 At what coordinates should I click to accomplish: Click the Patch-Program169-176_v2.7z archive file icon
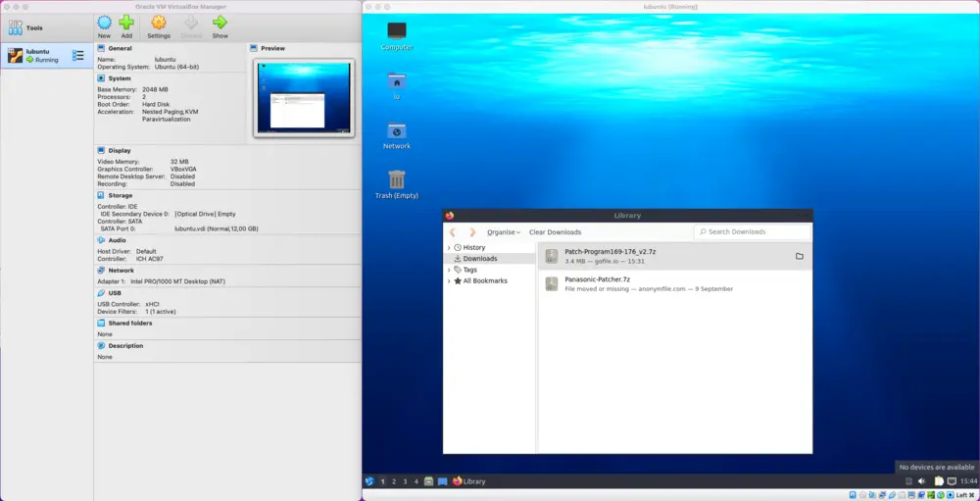(551, 256)
